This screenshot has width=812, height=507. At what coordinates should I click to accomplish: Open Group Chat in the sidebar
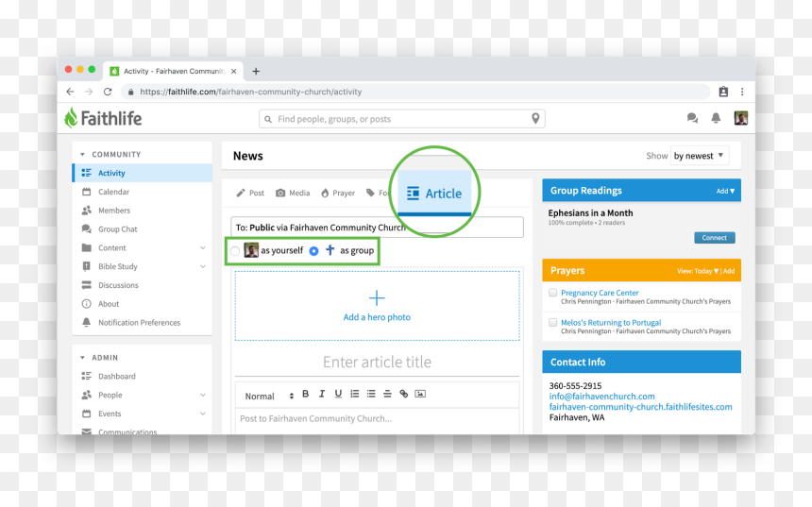118,228
